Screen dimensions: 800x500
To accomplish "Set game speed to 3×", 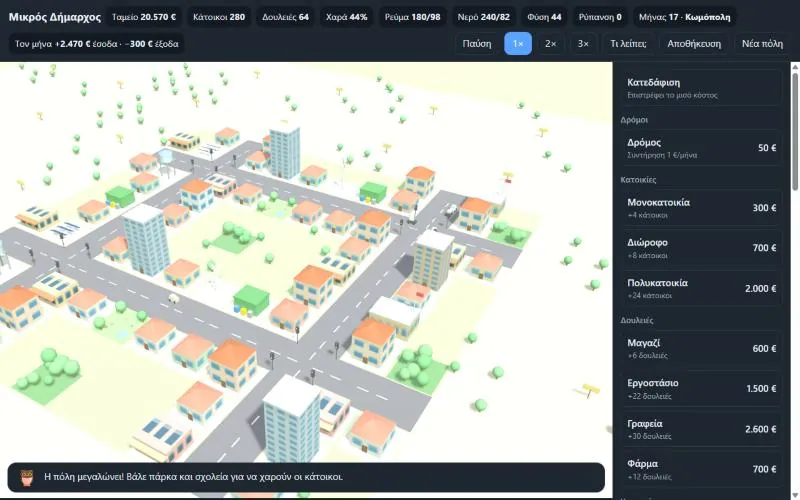I will (583, 43).
